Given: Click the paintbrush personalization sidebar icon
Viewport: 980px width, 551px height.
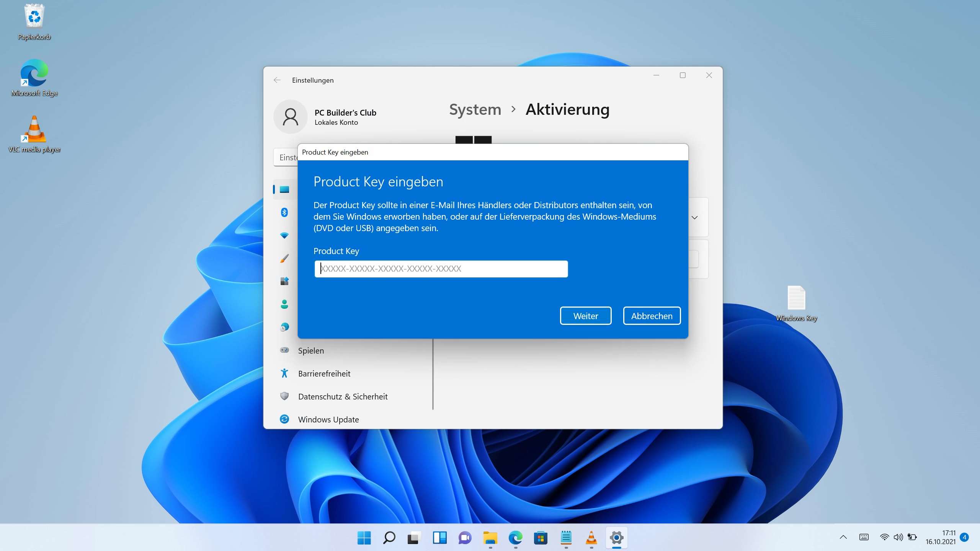Looking at the screenshot, I should tap(284, 258).
